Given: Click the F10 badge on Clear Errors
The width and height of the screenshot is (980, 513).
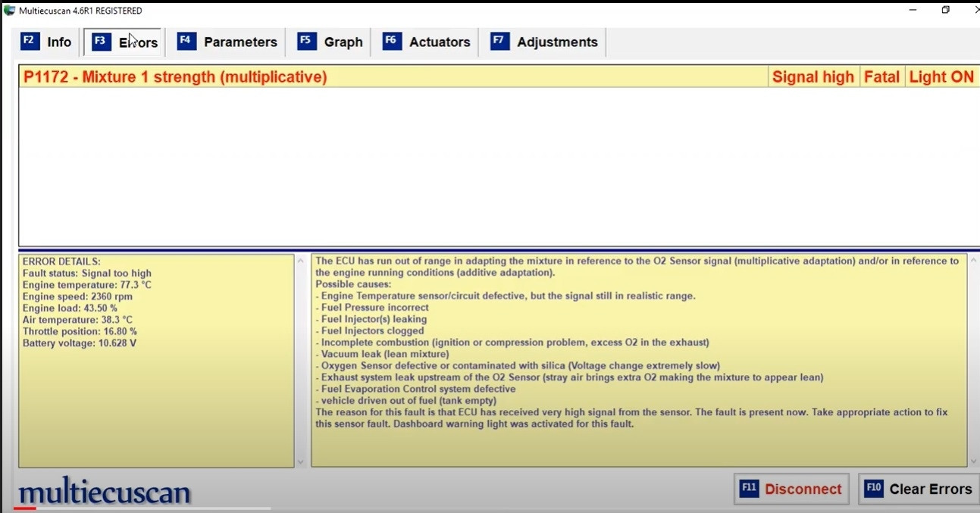Looking at the screenshot, I should tap(874, 489).
